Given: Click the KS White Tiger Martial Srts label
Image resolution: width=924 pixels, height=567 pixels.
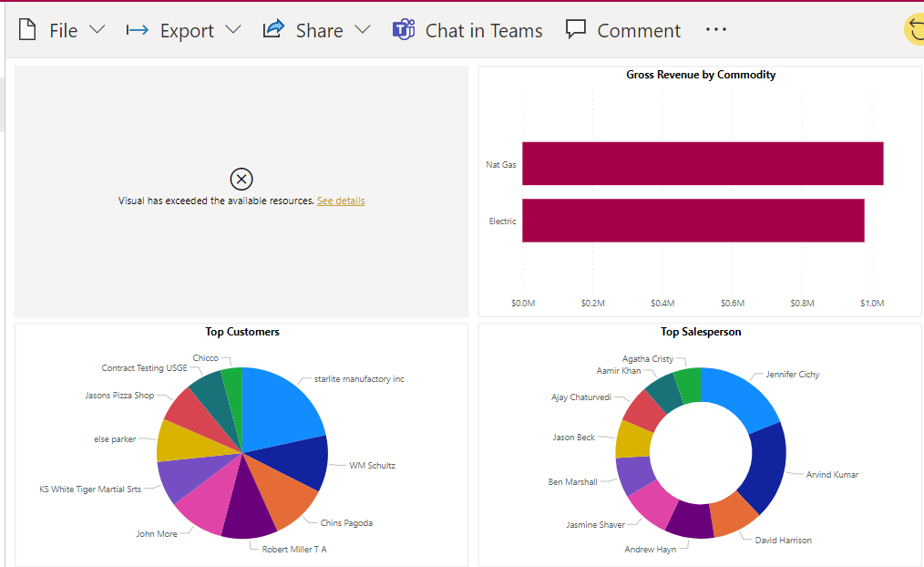Looking at the screenshot, I should 90,490.
